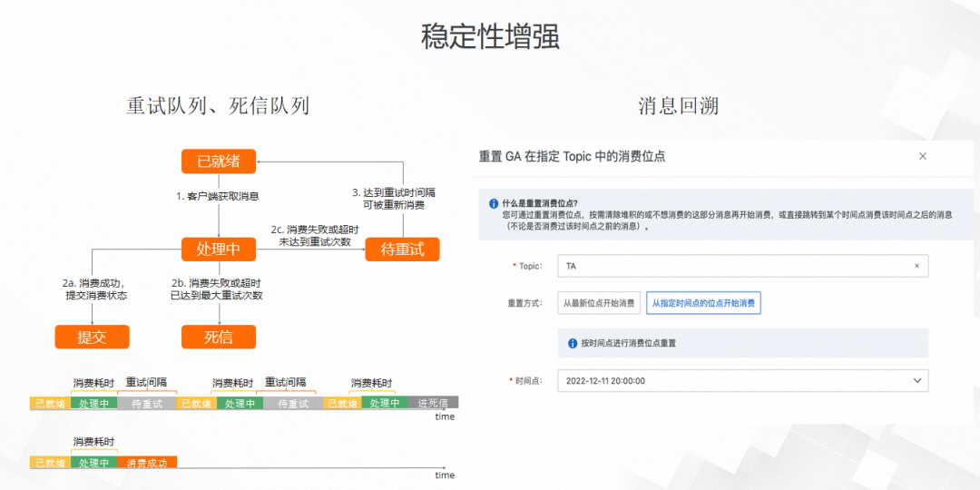Select the orange 死信 flowchart node
Screen dimensions: 980x490
[x=219, y=337]
